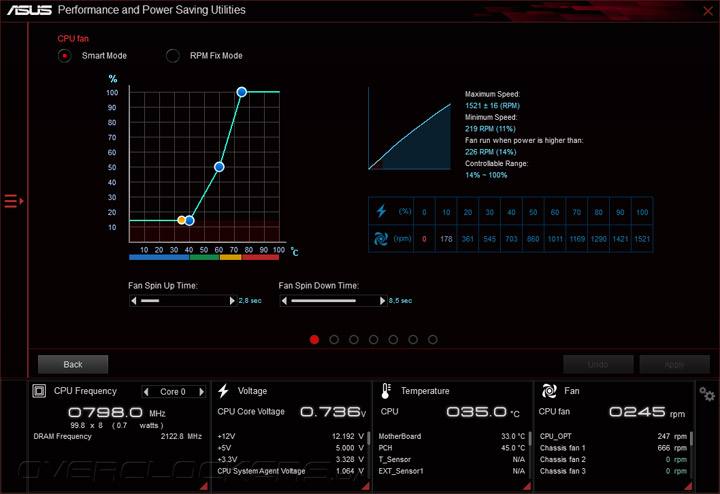The image size is (720, 494).
Task: Click the Fan panel scrollbar
Action: click(x=692, y=438)
